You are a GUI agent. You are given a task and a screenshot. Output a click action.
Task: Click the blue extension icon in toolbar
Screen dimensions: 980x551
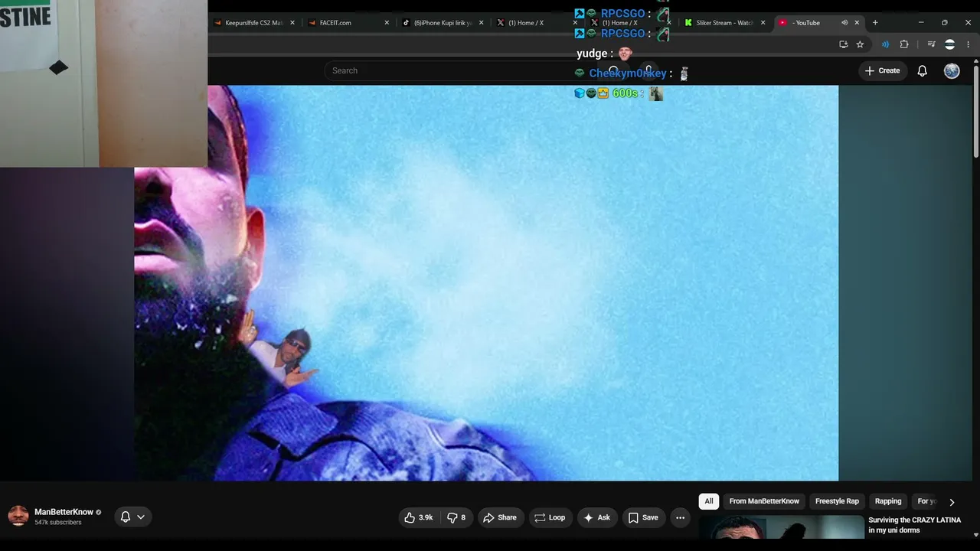coord(886,44)
